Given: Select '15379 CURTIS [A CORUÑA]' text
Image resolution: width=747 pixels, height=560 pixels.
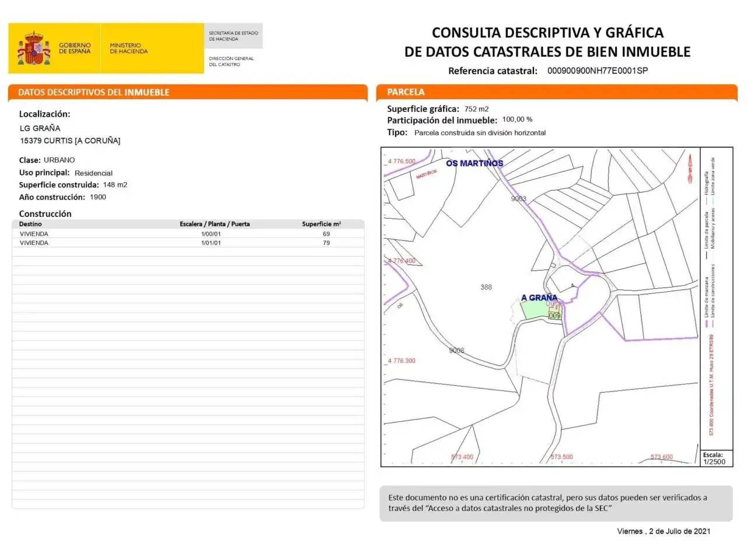Looking at the screenshot, I should tap(70, 141).
